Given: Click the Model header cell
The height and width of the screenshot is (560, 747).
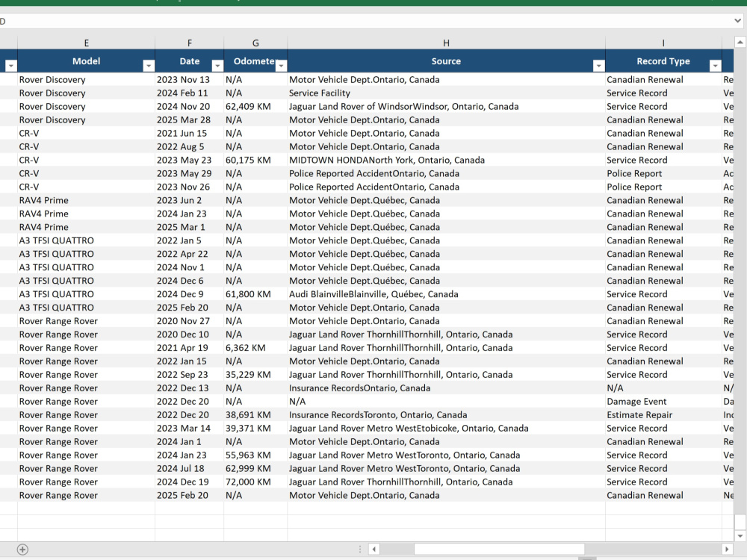Looking at the screenshot, I should (x=86, y=61).
